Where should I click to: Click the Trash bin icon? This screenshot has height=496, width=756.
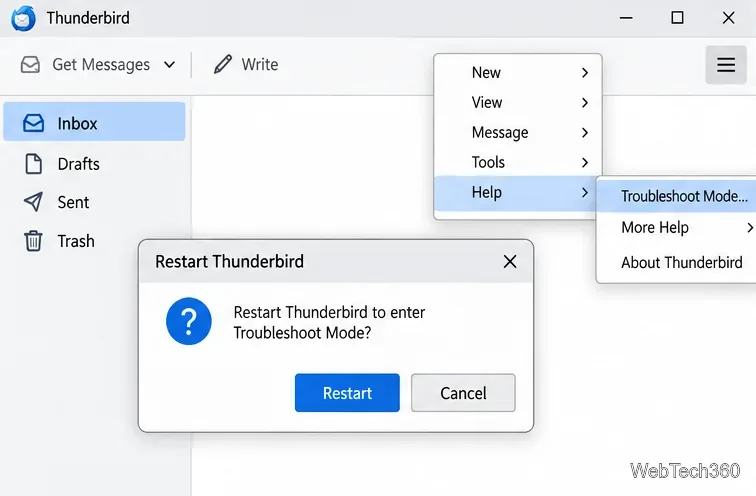[33, 241]
